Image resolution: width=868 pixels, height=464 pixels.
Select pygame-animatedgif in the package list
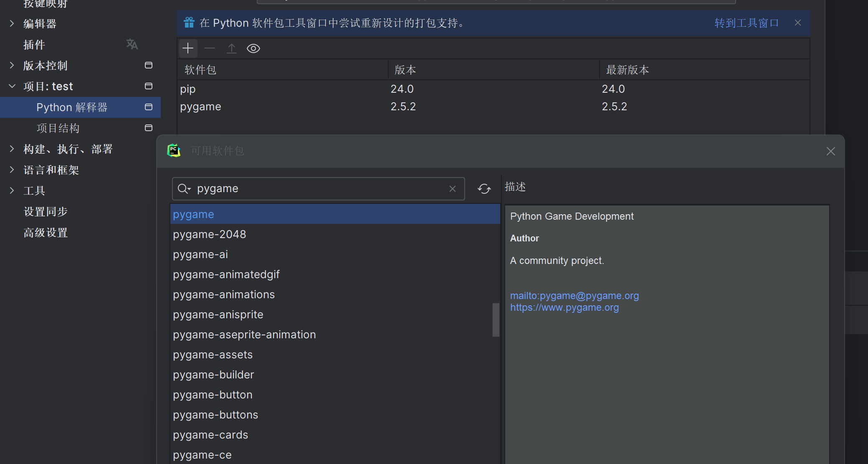[332, 274]
